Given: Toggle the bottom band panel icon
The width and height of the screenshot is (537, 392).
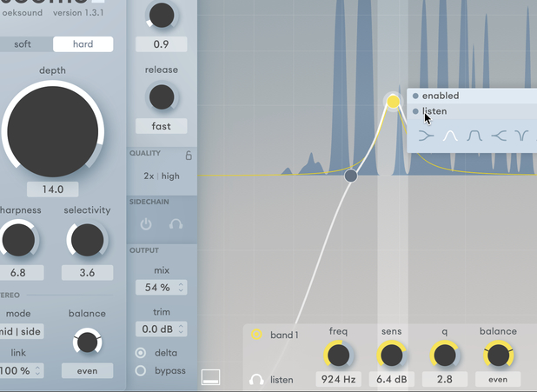Looking at the screenshot, I should point(210,377).
